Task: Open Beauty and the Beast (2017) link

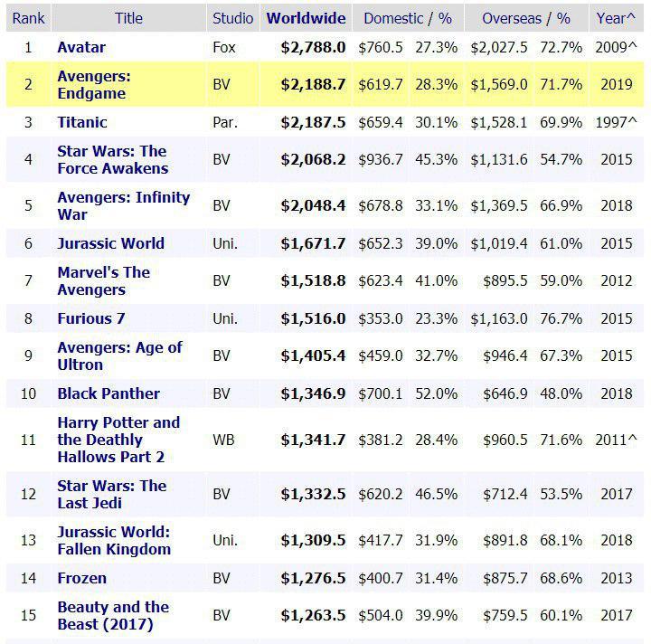Action: point(113,615)
